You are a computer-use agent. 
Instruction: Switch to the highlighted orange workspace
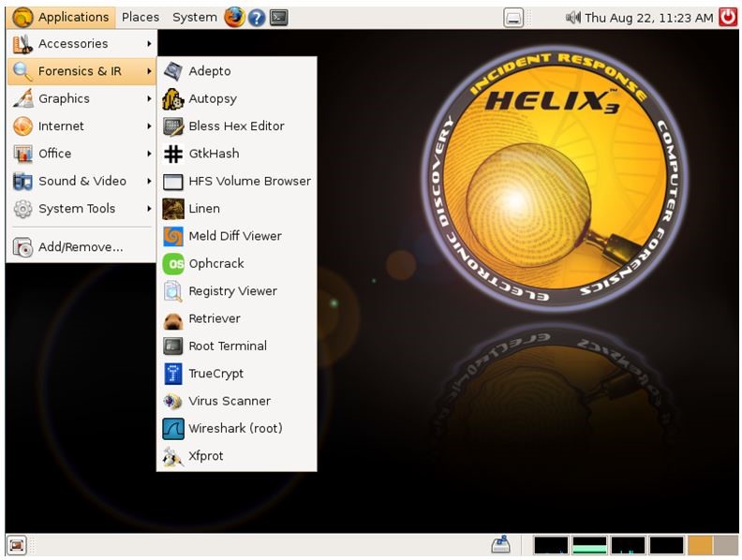pos(700,545)
